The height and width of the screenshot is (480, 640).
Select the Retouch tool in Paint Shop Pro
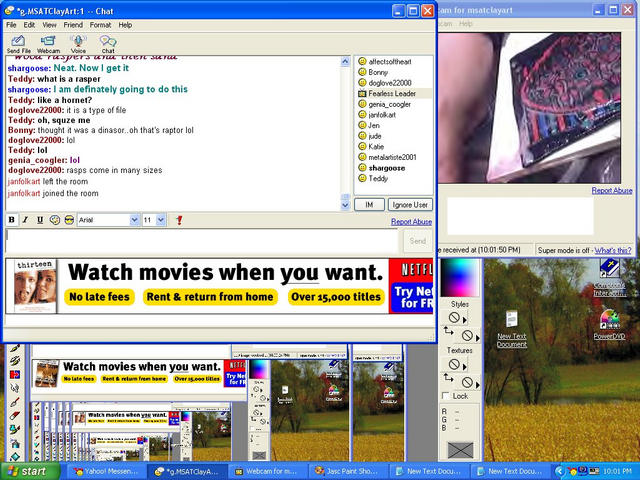click(x=15, y=388)
